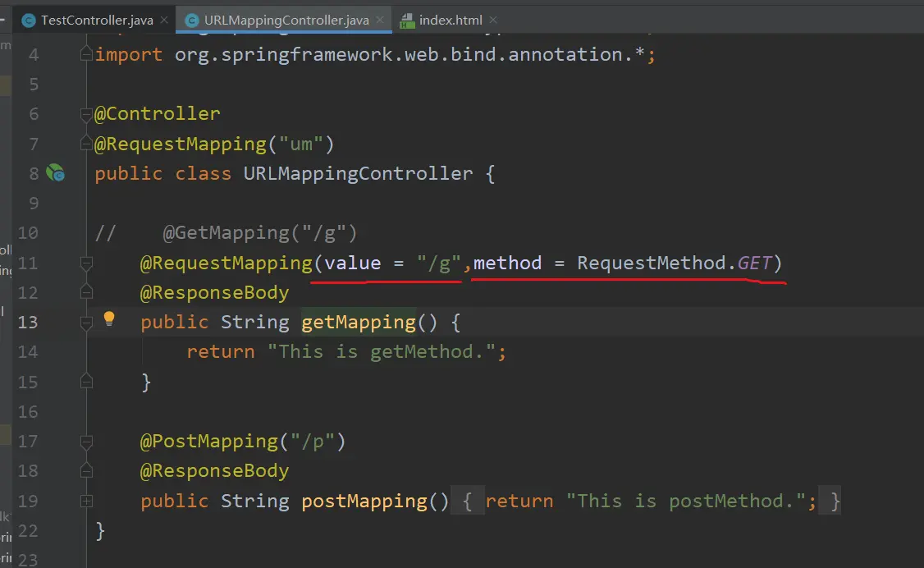This screenshot has width=924, height=568.
Task: Click the postMapping method name
Action: coord(364,501)
